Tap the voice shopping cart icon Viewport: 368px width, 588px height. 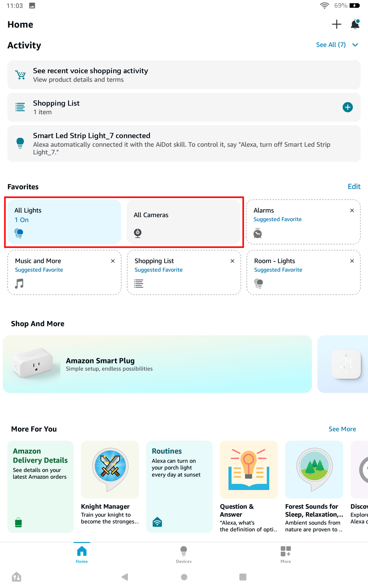point(21,75)
